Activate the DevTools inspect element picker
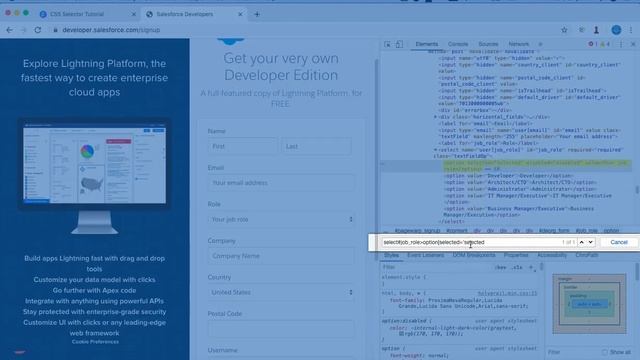This screenshot has width=640, height=360. coord(387,44)
